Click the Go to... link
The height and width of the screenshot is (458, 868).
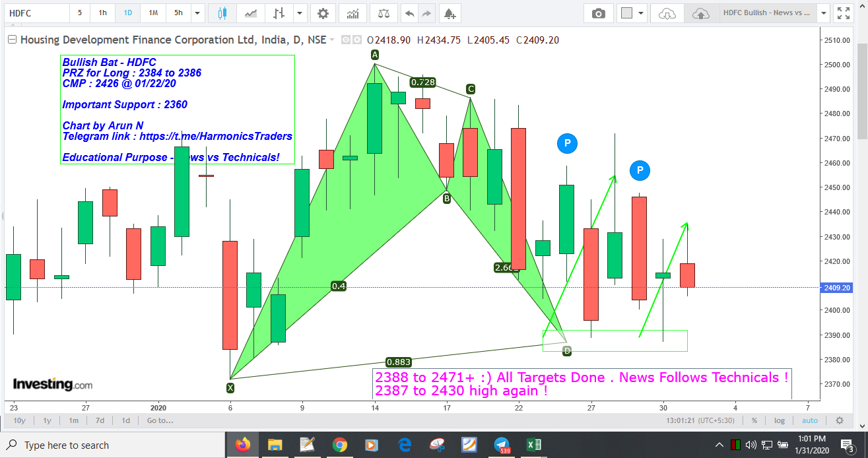[159, 420]
